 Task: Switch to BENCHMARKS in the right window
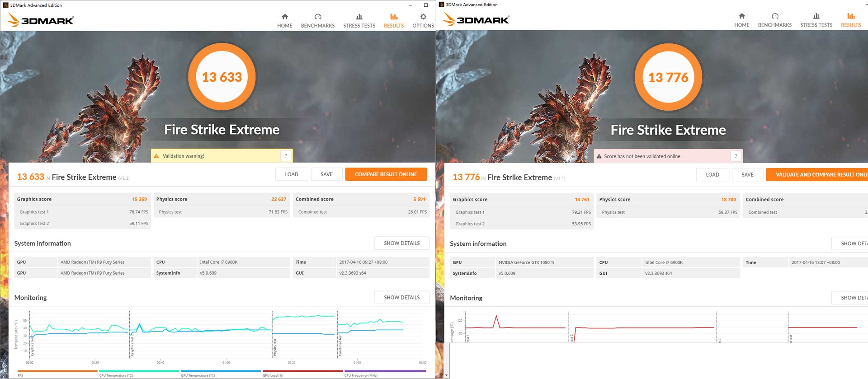[x=775, y=20]
